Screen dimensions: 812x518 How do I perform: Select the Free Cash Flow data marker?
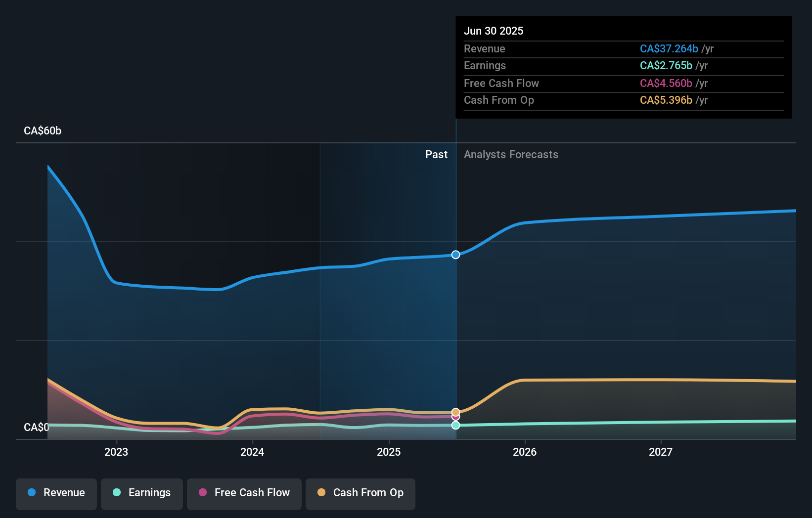click(x=455, y=417)
